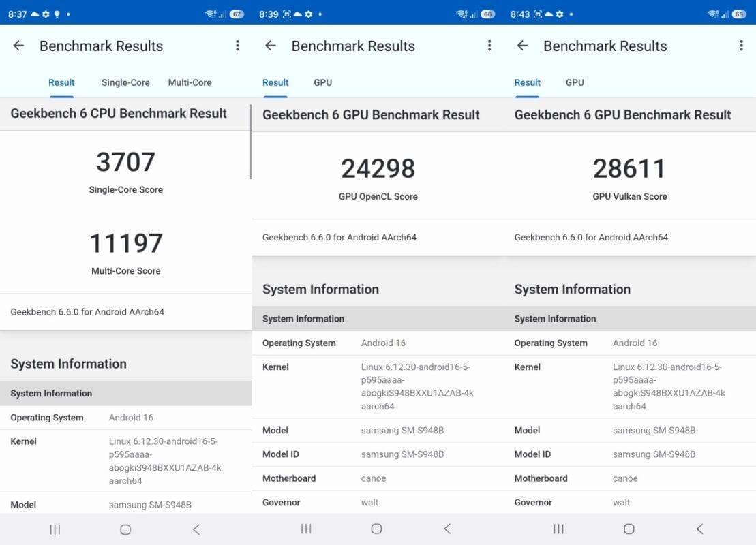Tap the 28611 GPU Vulkan Score
756x545 pixels.
(629, 169)
